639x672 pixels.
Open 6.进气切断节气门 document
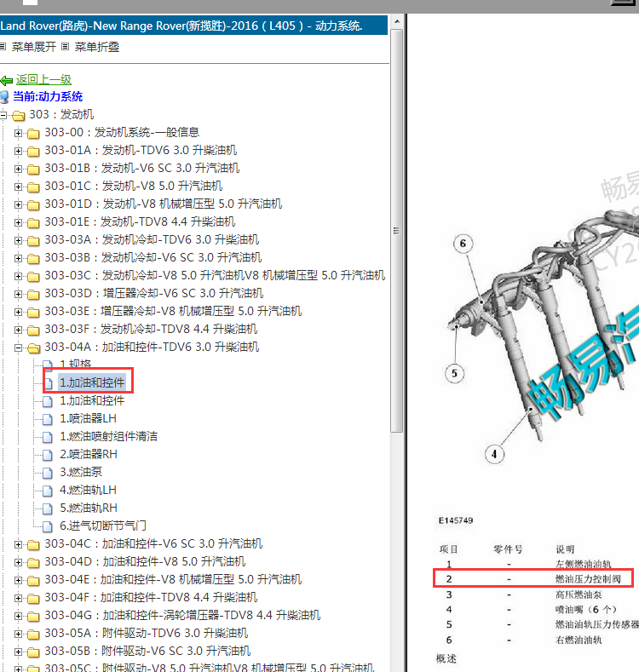[103, 526]
